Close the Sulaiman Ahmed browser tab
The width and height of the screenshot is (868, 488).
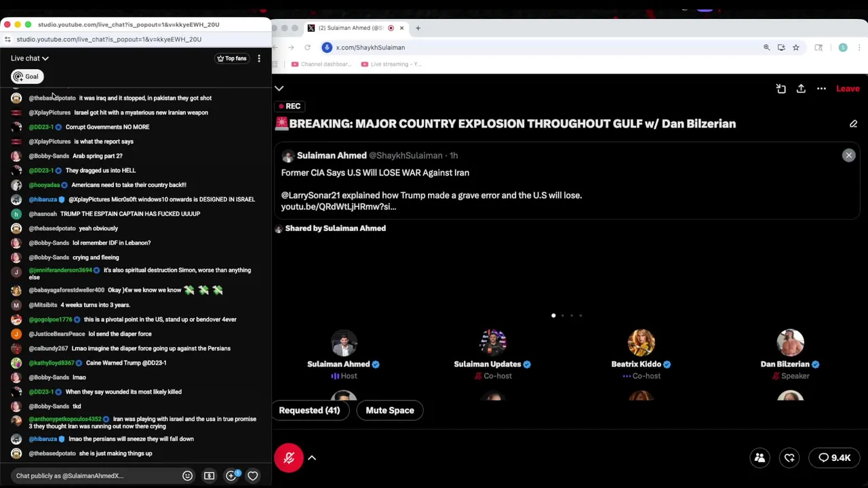tap(401, 28)
